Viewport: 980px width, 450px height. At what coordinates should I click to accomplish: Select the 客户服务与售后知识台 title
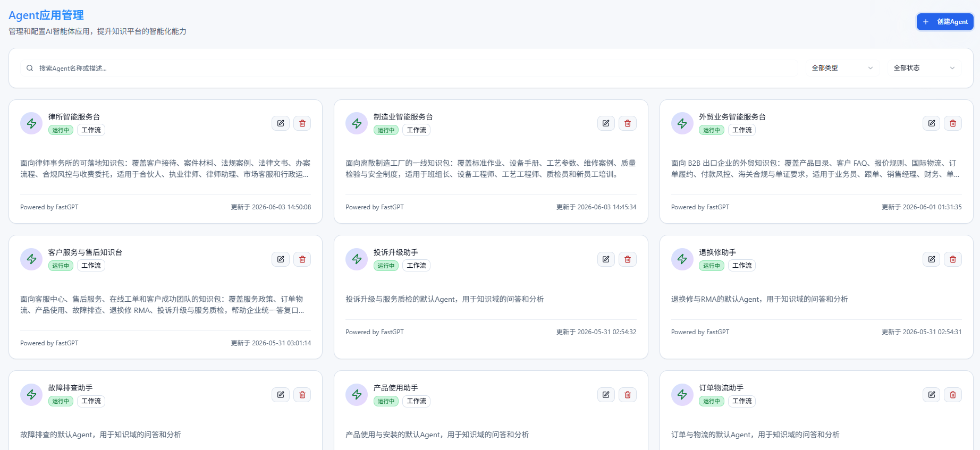pyautogui.click(x=85, y=252)
